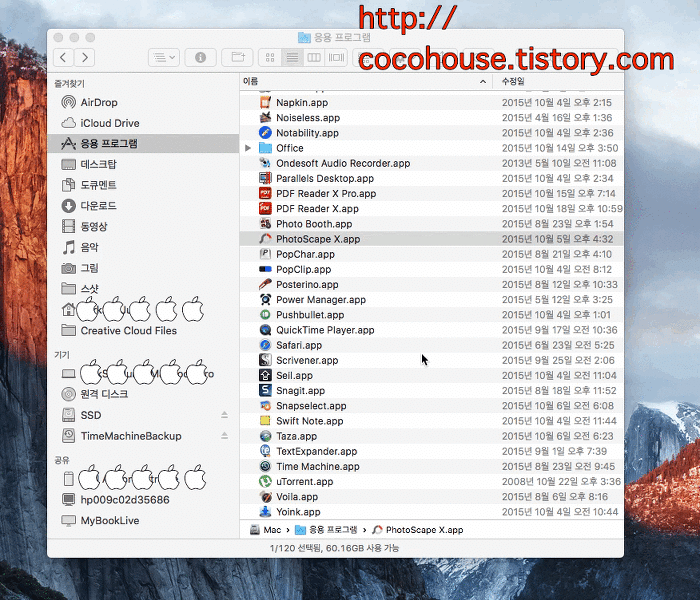Click the Seil.app icon
Viewport: 700px width, 600px height.
265,375
